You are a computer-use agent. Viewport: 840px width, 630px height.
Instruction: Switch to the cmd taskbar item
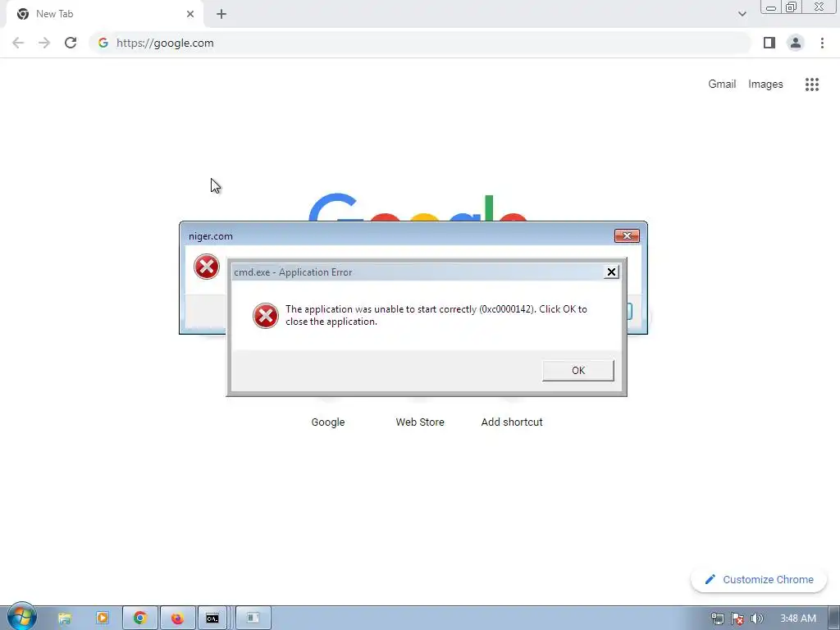[x=212, y=619]
